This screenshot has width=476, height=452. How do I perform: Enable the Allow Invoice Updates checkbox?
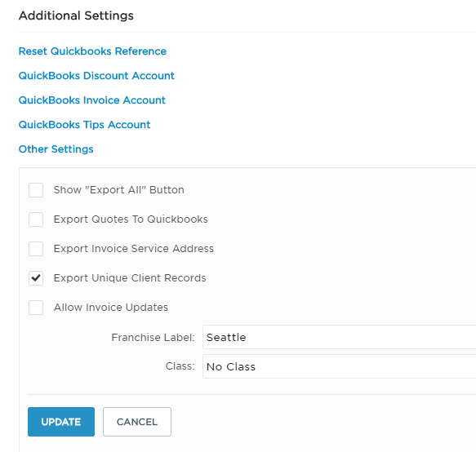[36, 308]
